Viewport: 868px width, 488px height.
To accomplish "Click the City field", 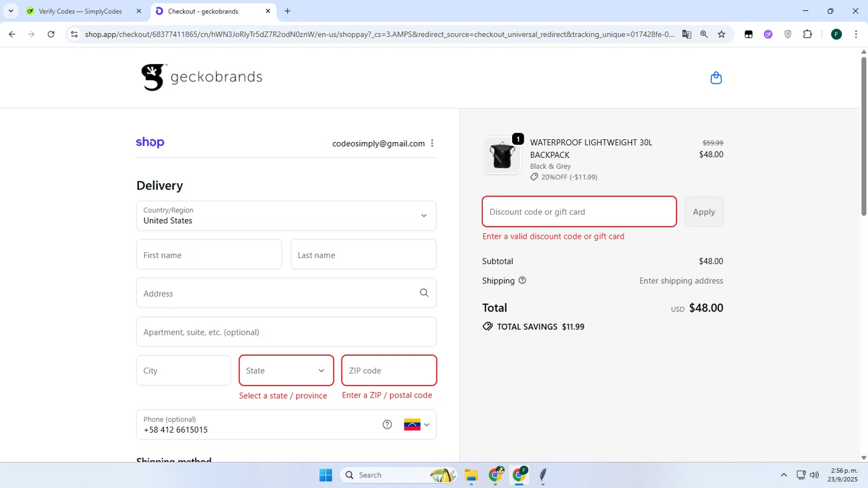I will [183, 371].
